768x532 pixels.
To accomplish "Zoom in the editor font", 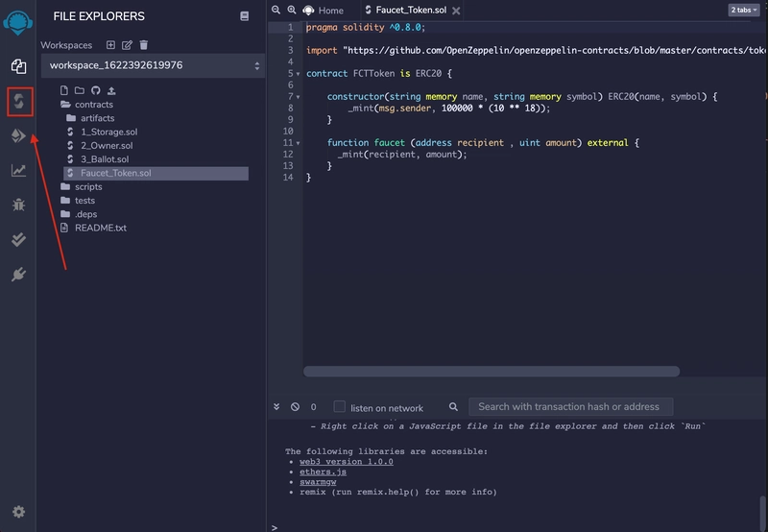I will (292, 10).
